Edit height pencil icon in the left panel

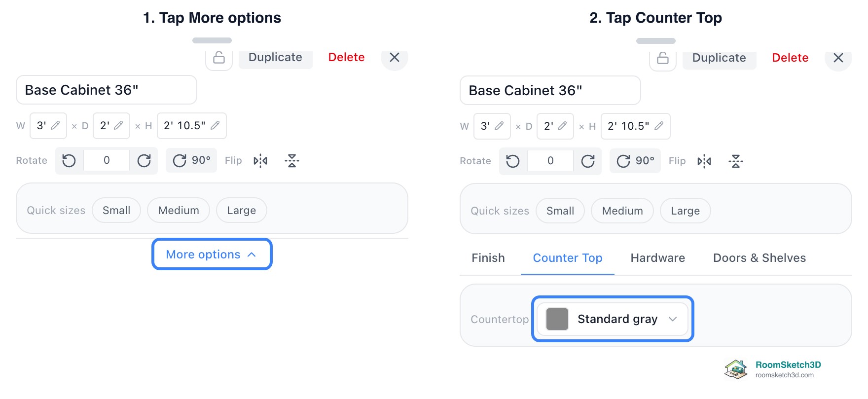point(215,125)
